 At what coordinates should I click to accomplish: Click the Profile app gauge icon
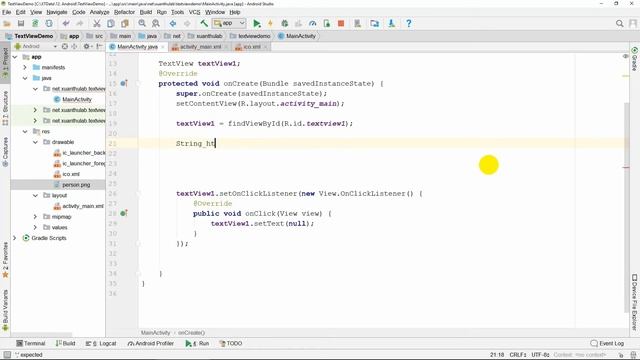(x=313, y=24)
